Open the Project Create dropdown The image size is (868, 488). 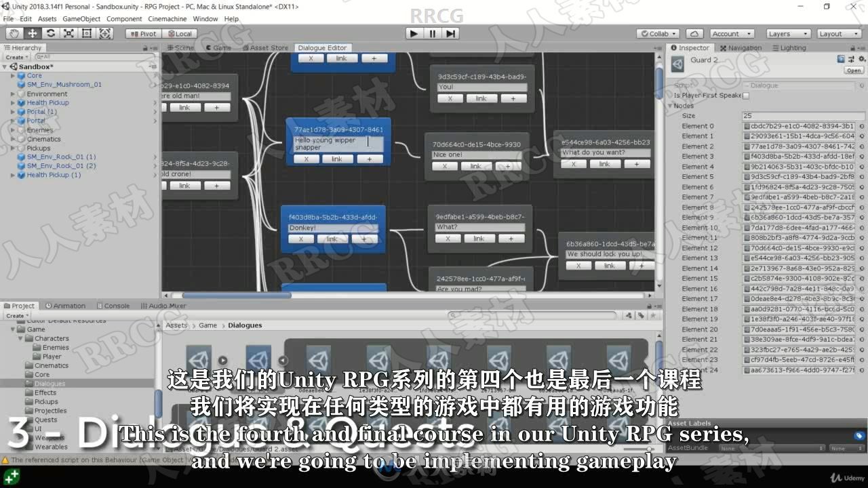[16, 316]
